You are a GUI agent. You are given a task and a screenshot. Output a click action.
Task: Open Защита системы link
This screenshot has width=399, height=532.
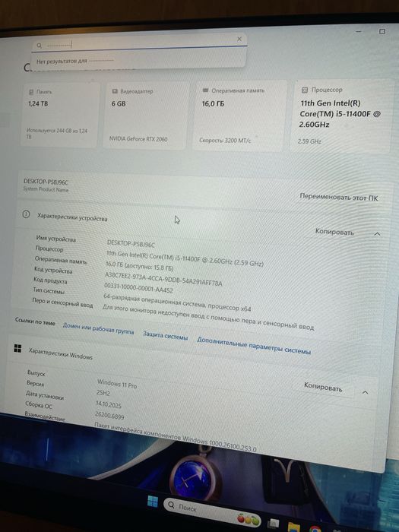point(165,336)
